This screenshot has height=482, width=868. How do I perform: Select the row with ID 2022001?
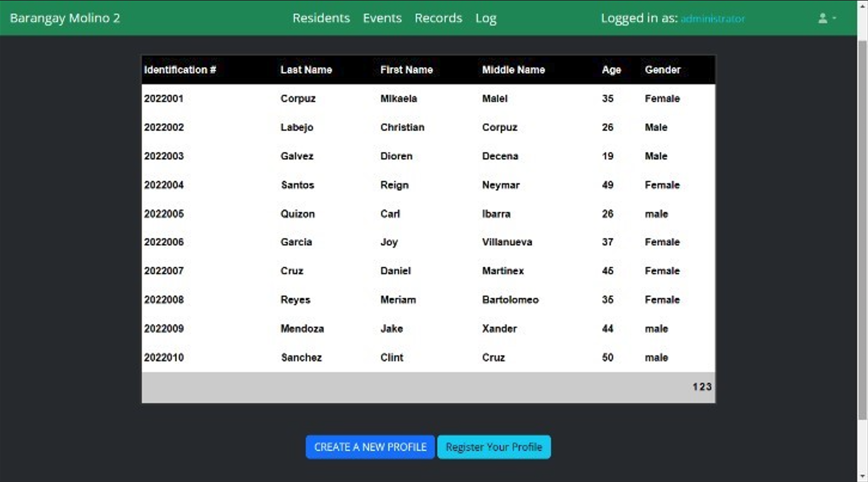(163, 99)
